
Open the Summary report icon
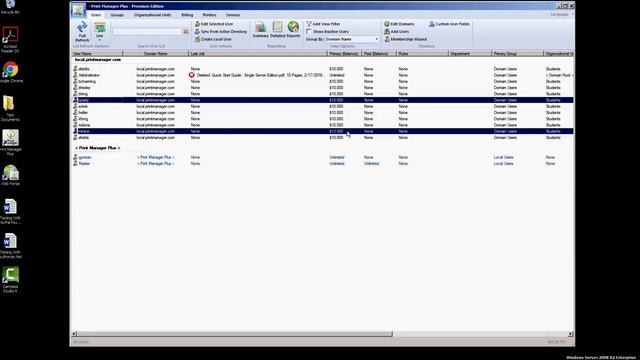tap(260, 30)
